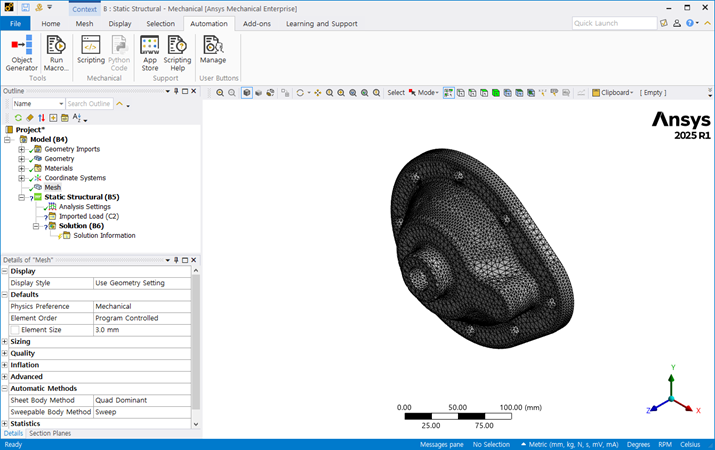
Task: Switch to Section Planes tab
Action: tap(50, 433)
